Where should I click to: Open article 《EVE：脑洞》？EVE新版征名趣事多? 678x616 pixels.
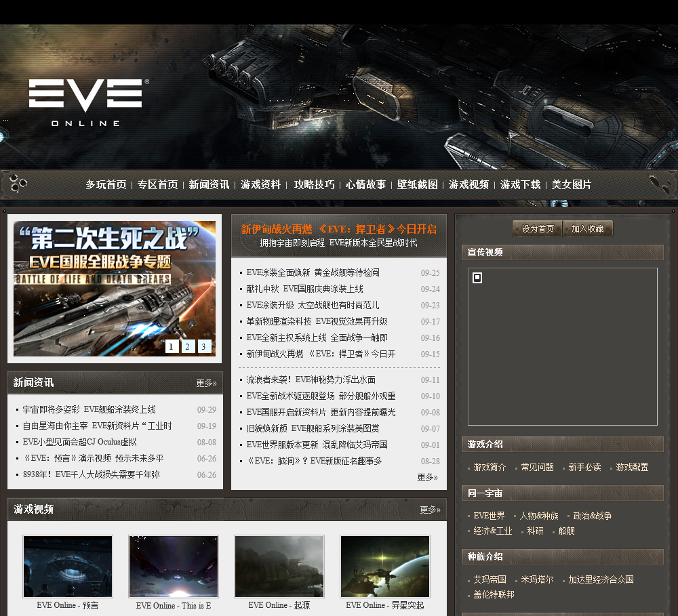click(314, 461)
